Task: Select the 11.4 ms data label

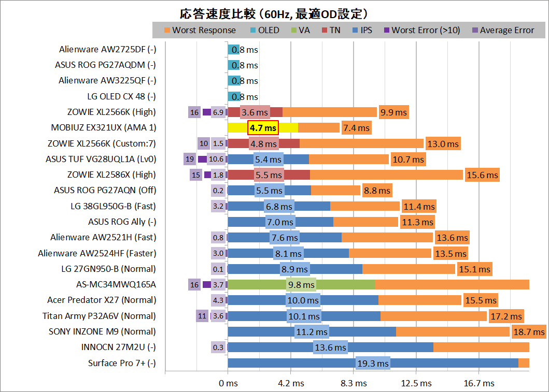Action: [419, 207]
